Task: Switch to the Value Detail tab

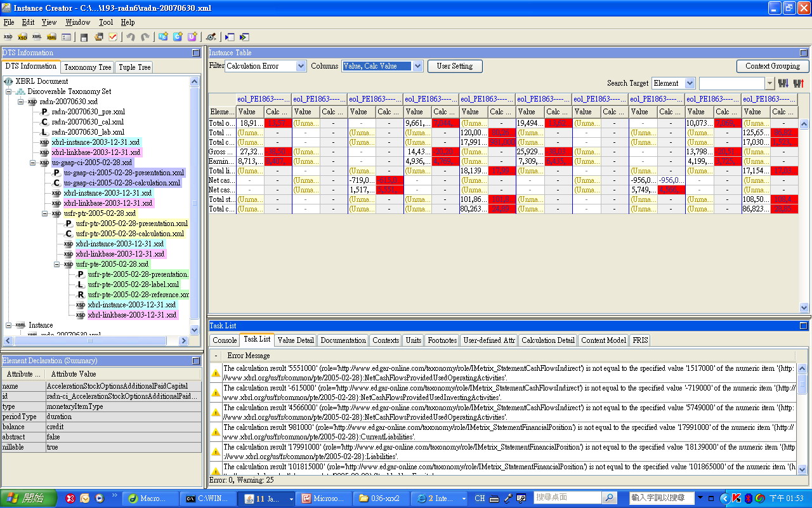Action: [296, 340]
